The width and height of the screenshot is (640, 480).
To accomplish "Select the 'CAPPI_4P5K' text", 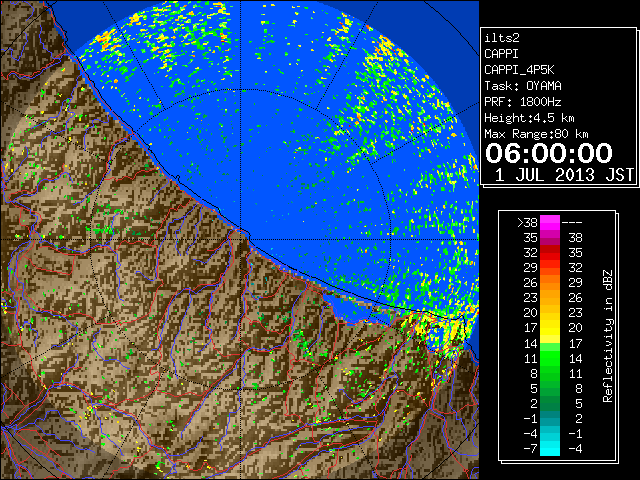I will pyautogui.click(x=519, y=70).
